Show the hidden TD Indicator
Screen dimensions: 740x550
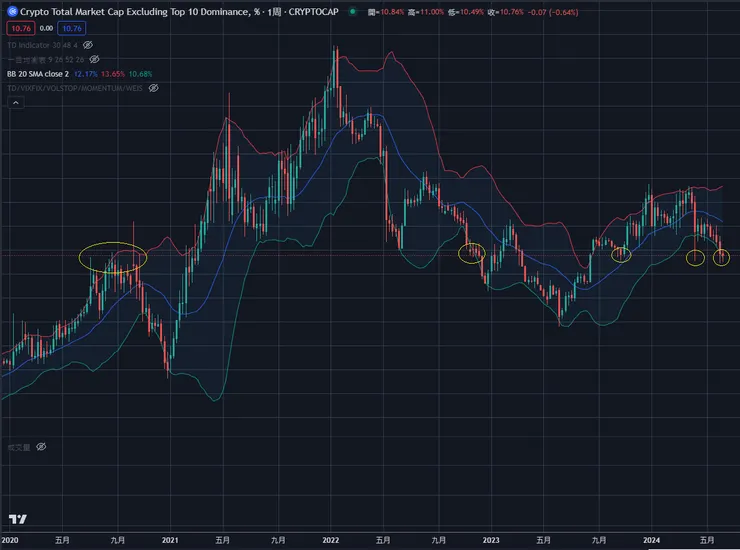[88, 45]
